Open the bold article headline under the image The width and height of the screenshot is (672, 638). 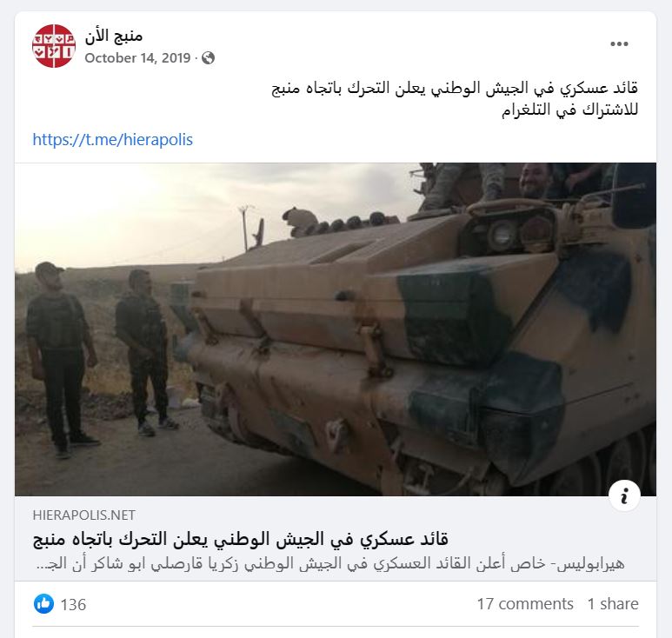[241, 540]
